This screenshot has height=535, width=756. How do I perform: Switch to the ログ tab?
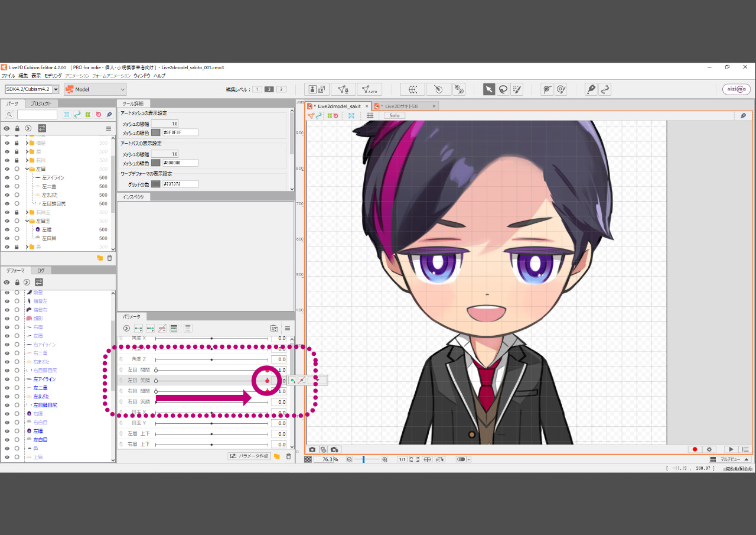tap(41, 270)
